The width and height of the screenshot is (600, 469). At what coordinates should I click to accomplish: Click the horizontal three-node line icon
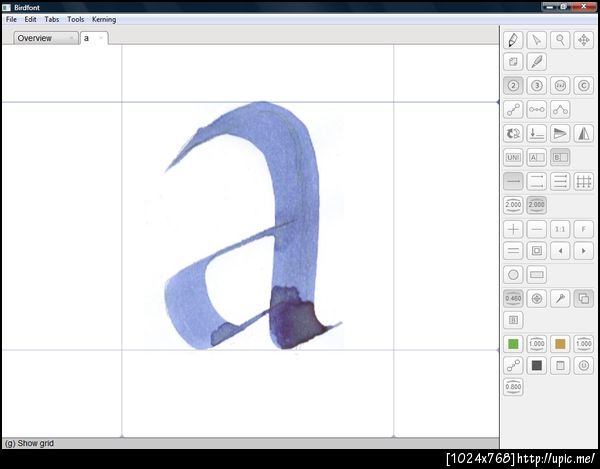point(536,109)
